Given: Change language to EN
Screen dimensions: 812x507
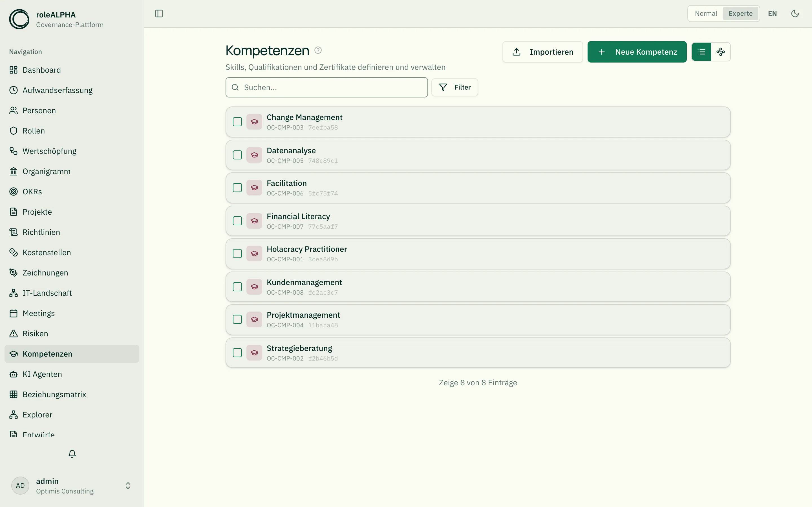Looking at the screenshot, I should 772,14.
